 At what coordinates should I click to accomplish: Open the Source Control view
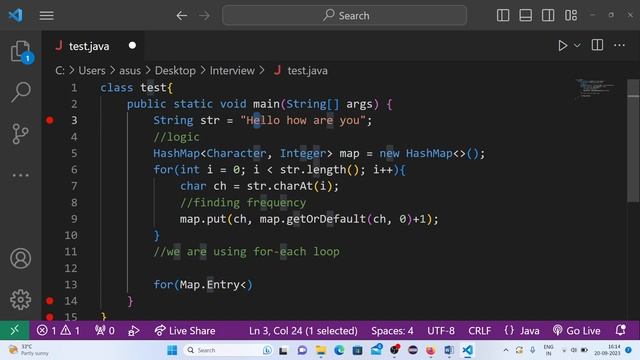20,133
